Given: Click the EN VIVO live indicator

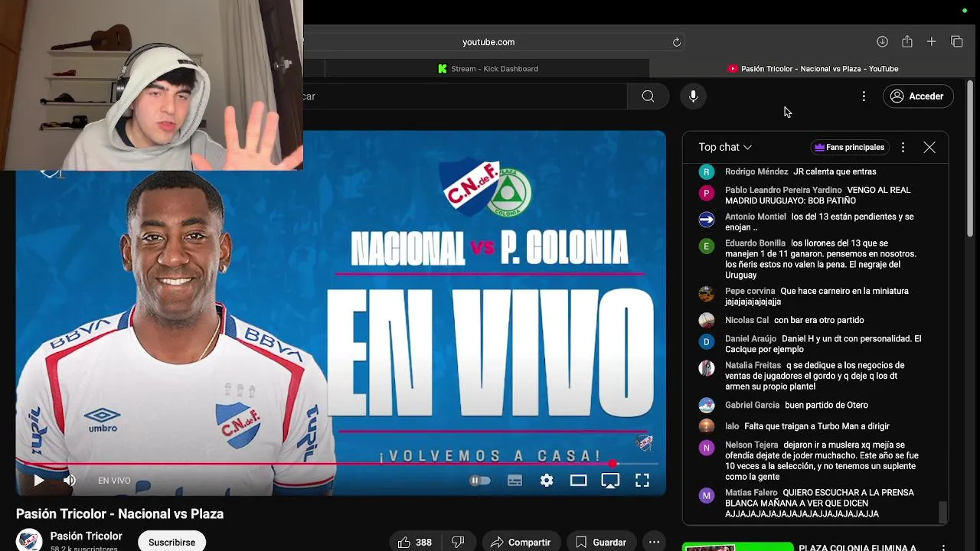Looking at the screenshot, I should click(114, 481).
